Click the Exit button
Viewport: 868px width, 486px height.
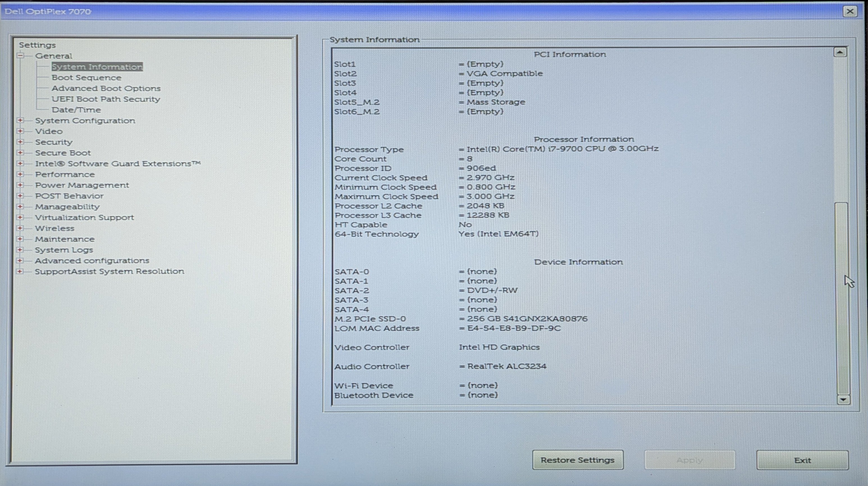[802, 460]
